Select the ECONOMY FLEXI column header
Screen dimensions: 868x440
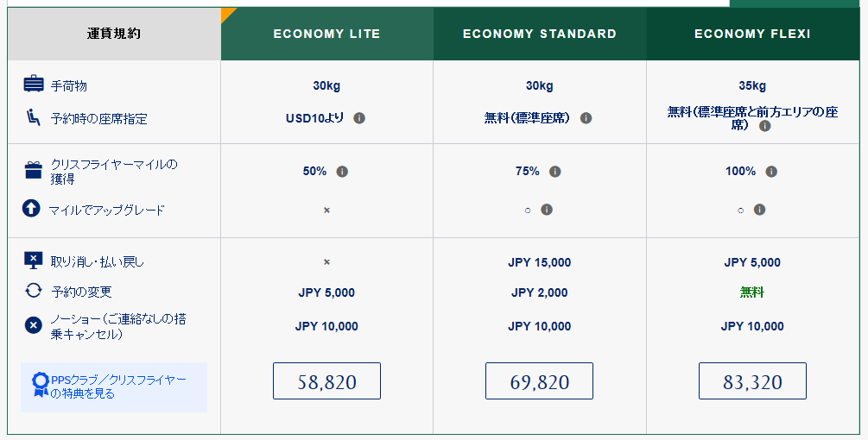pos(753,34)
